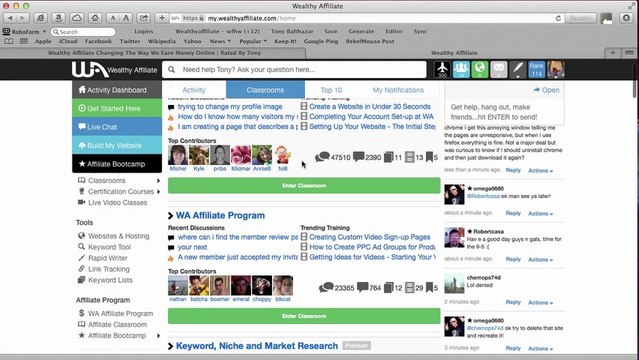This screenshot has width=639, height=360.
Task: Click the upper Enter Classroom button
Action: coord(304,186)
